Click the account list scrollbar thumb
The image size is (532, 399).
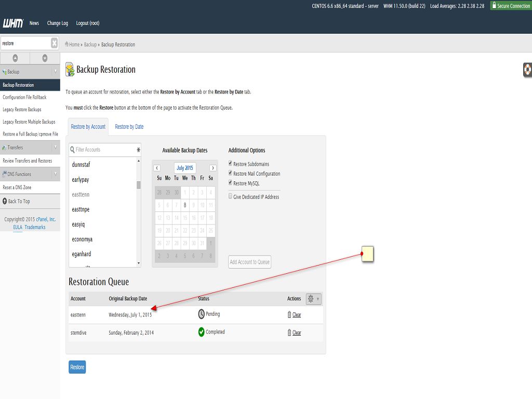(x=138, y=185)
